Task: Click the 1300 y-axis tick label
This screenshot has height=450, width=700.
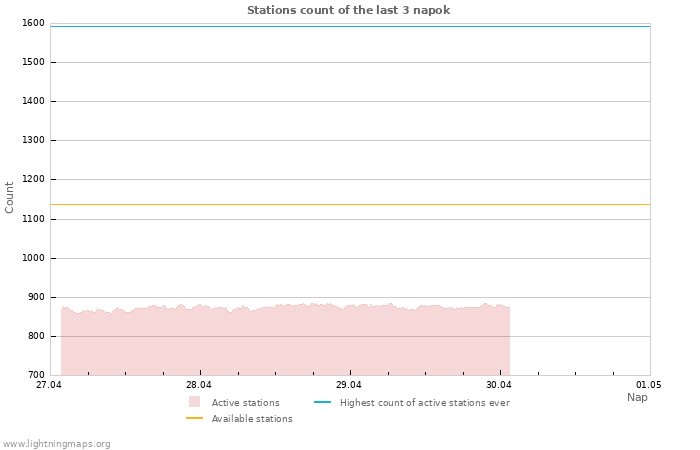Action: click(33, 141)
